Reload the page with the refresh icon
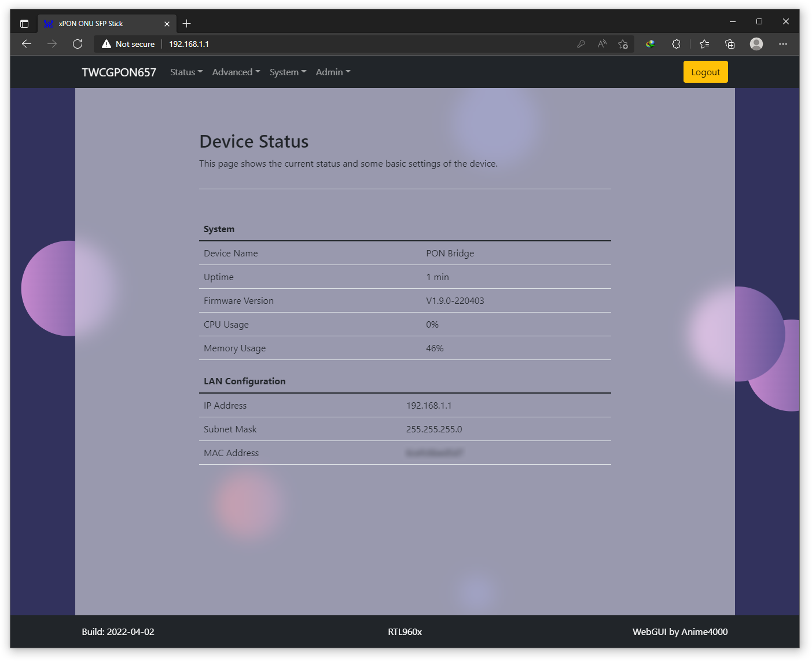 pos(78,44)
